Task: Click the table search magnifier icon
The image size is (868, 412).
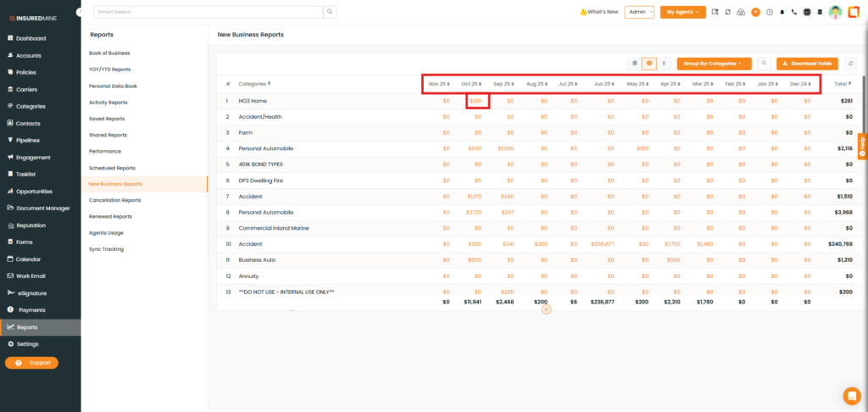Action: pos(764,64)
